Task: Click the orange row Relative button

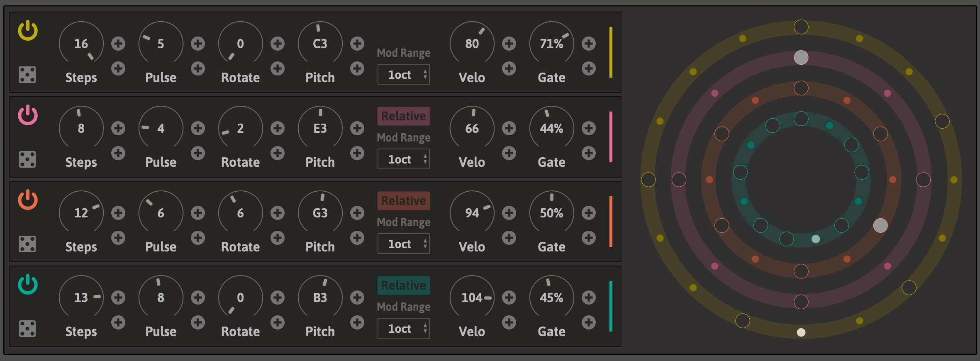Action: (x=403, y=201)
